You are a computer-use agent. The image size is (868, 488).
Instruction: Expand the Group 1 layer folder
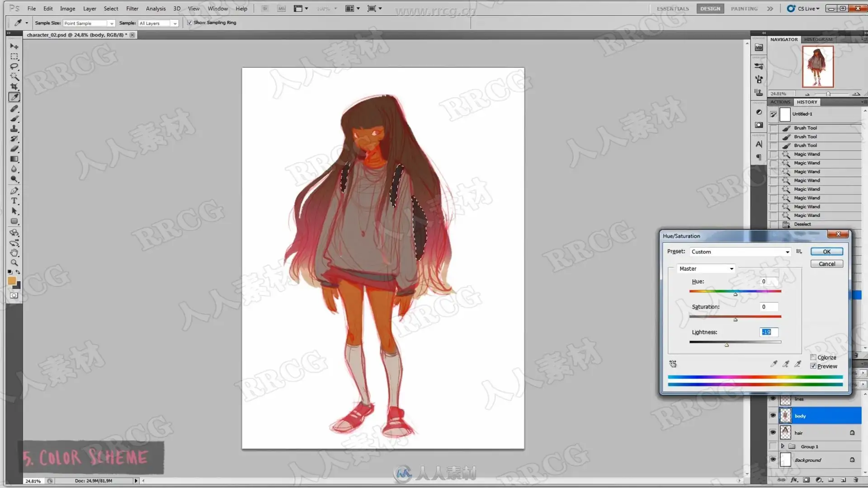pos(783,446)
